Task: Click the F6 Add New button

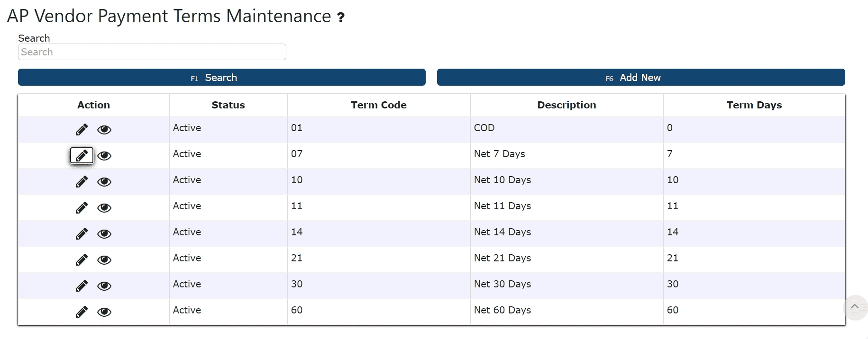Action: (x=640, y=78)
